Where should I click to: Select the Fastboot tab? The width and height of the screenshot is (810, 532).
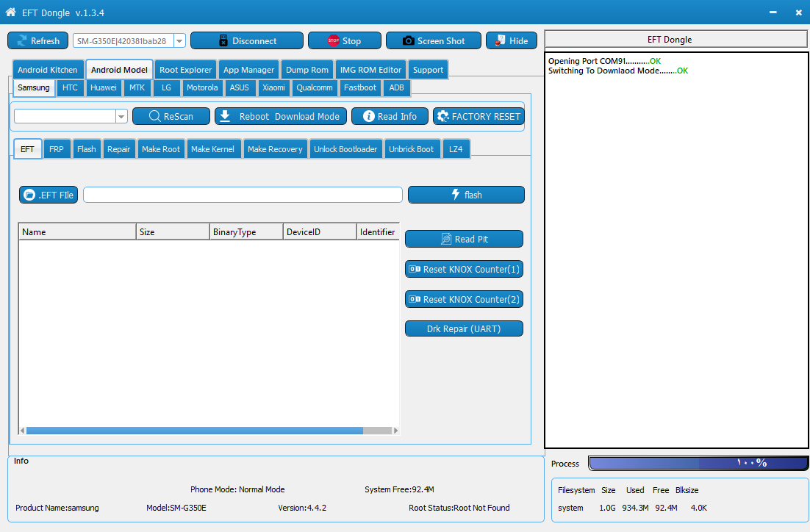pos(360,87)
